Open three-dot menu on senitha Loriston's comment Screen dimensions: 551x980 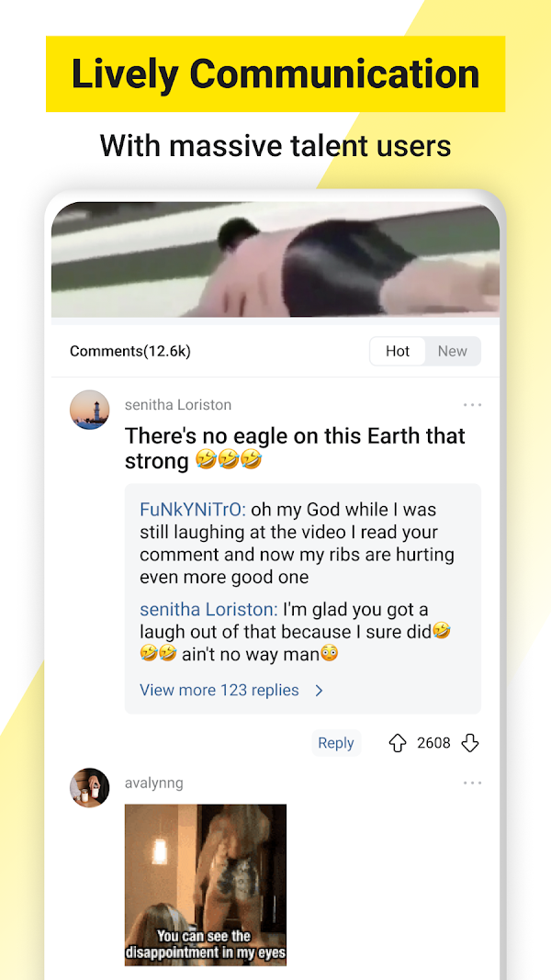(472, 405)
